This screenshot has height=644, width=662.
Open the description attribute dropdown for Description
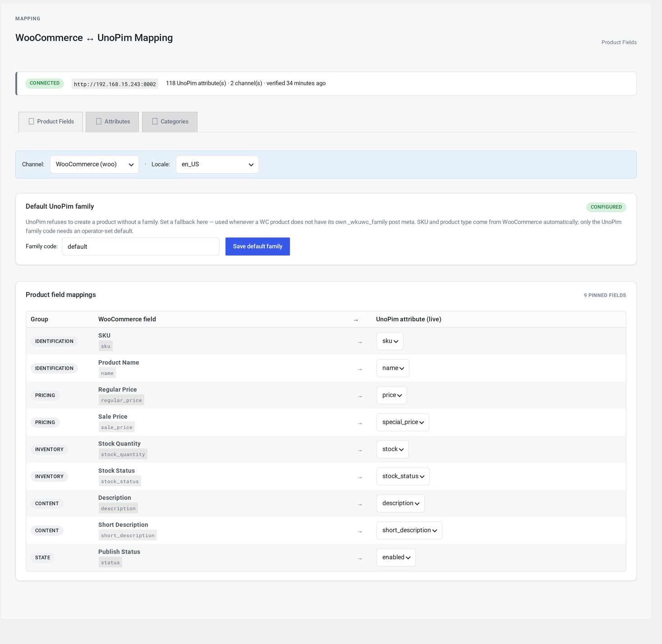point(400,503)
